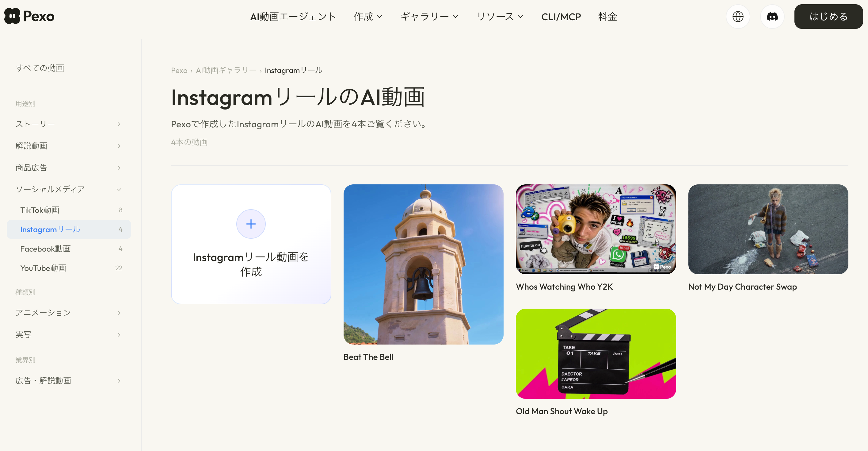868x451 pixels.
Task: Click the Whos Watching Who Y2K title
Action: point(564,287)
